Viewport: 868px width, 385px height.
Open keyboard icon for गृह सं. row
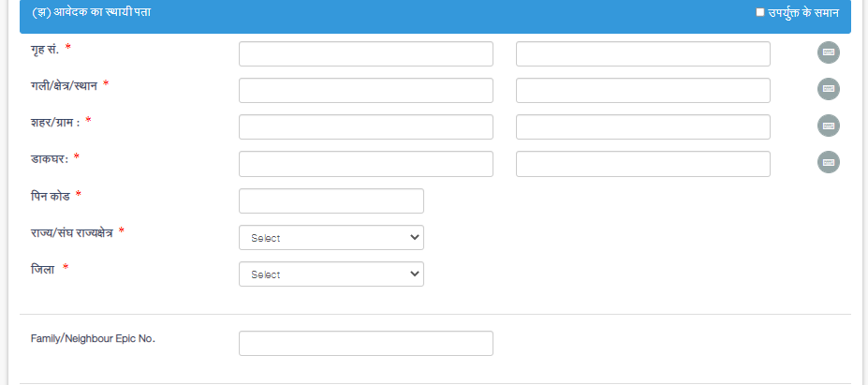[x=828, y=52]
